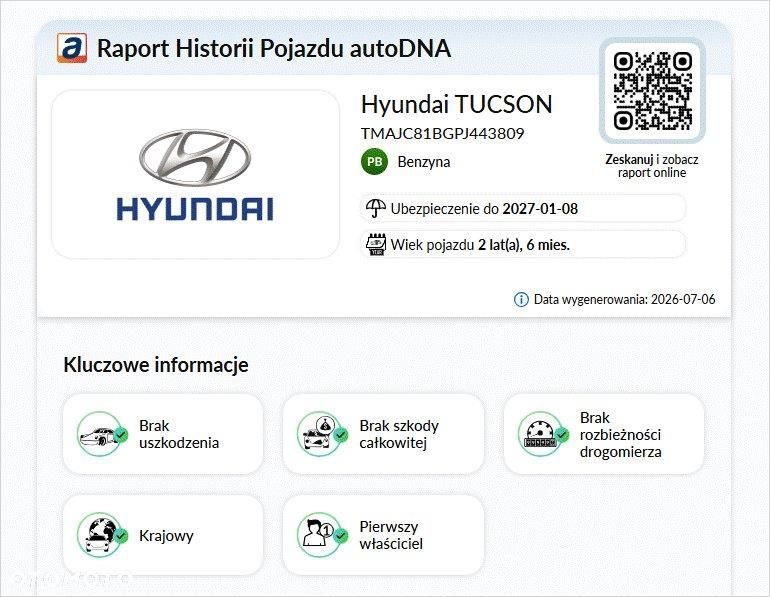770x597 pixels.
Task: Open the Pierwszy właściciel card
Action: [384, 535]
